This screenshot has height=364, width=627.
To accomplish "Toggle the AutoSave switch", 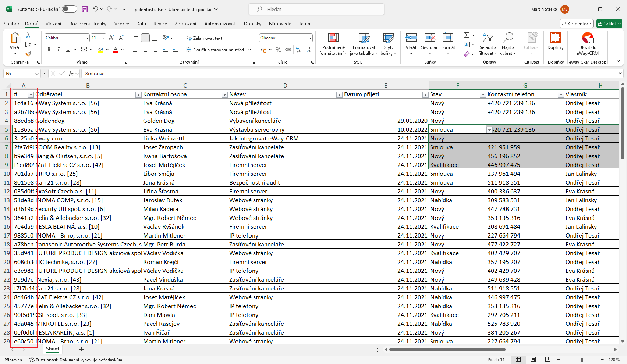I will pos(69,9).
